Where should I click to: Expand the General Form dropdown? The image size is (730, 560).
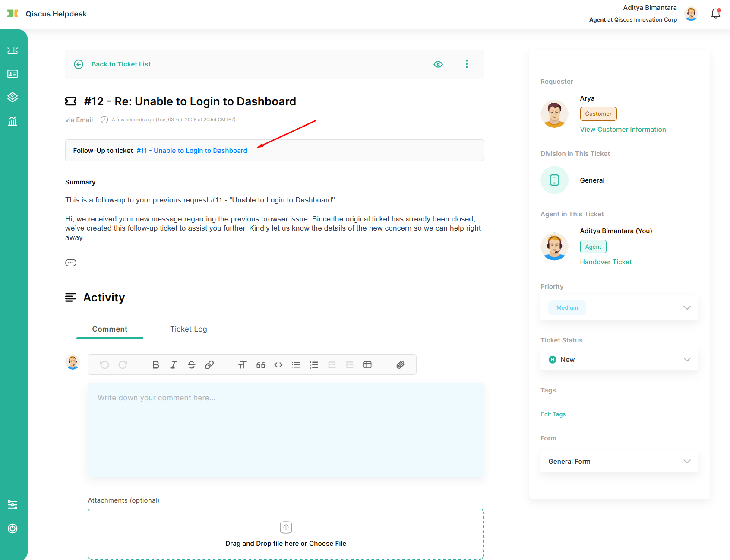point(619,461)
